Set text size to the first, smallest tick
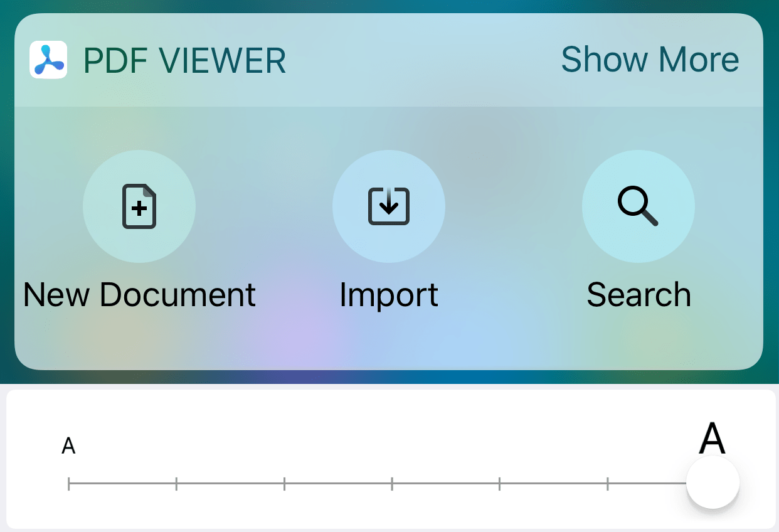 click(69, 483)
